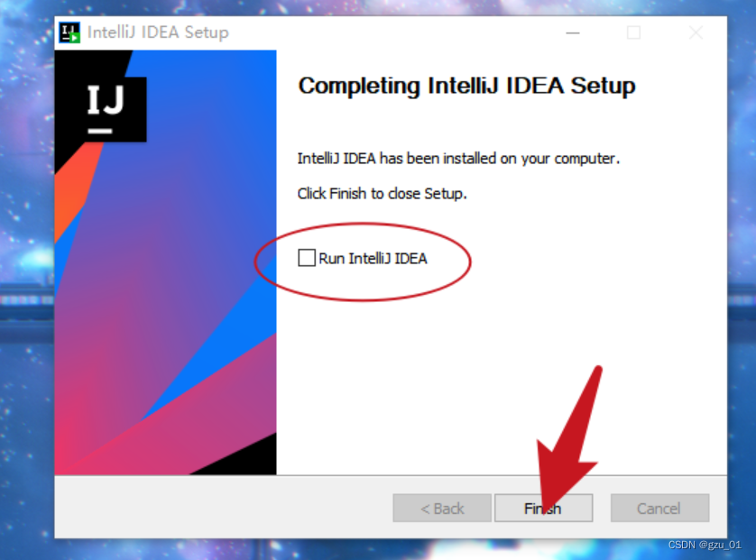Click the greyed-out Cancel button
Viewport: 756px width, 560px height.
[659, 508]
